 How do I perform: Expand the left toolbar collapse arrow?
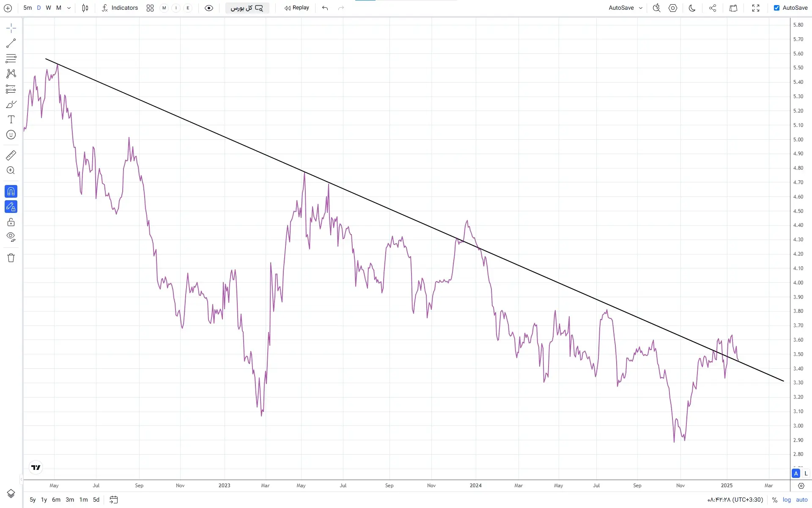[x=21, y=479]
